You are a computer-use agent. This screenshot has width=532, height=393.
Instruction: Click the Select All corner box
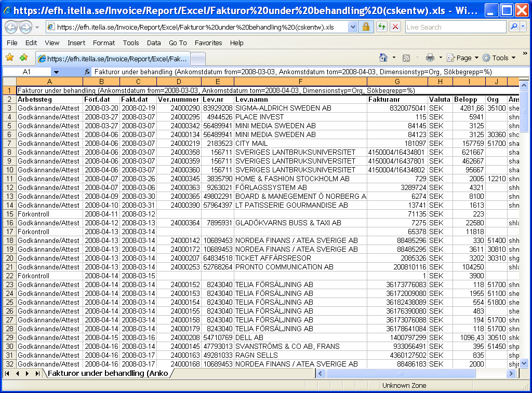click(9, 82)
